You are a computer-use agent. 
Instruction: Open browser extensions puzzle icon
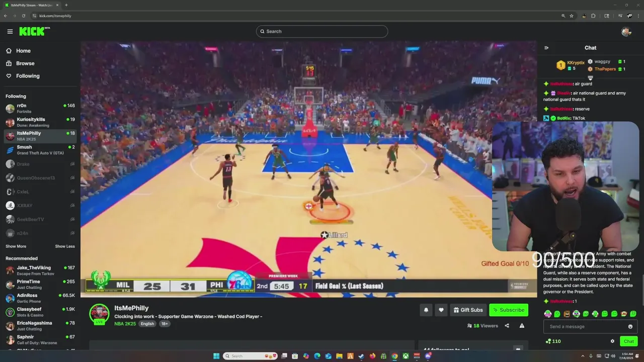[x=593, y=16]
